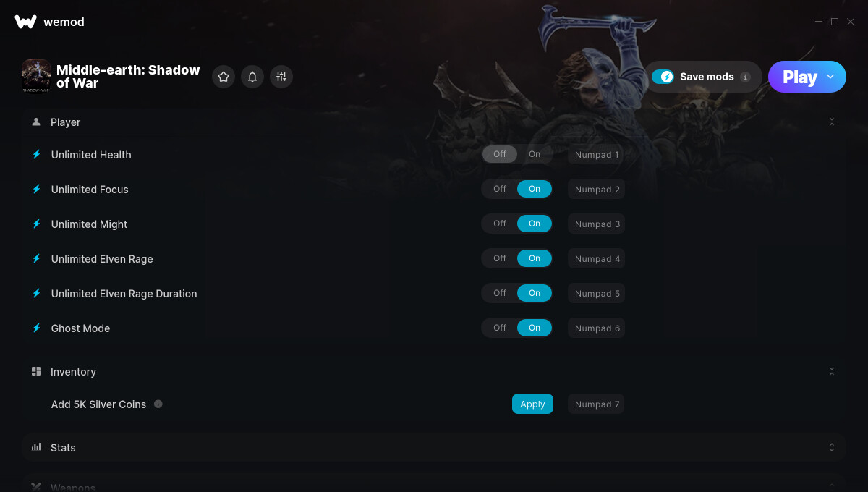
Task: Turn on Unlimited Health
Action: pyautogui.click(x=534, y=154)
